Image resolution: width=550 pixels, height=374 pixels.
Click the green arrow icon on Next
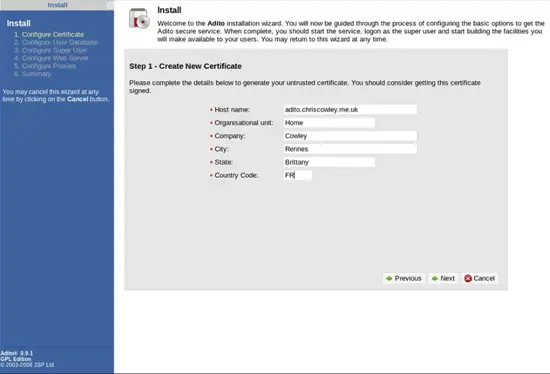(x=435, y=279)
